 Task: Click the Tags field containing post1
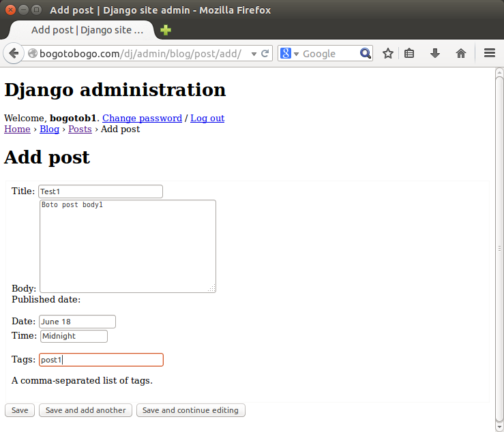pyautogui.click(x=101, y=360)
